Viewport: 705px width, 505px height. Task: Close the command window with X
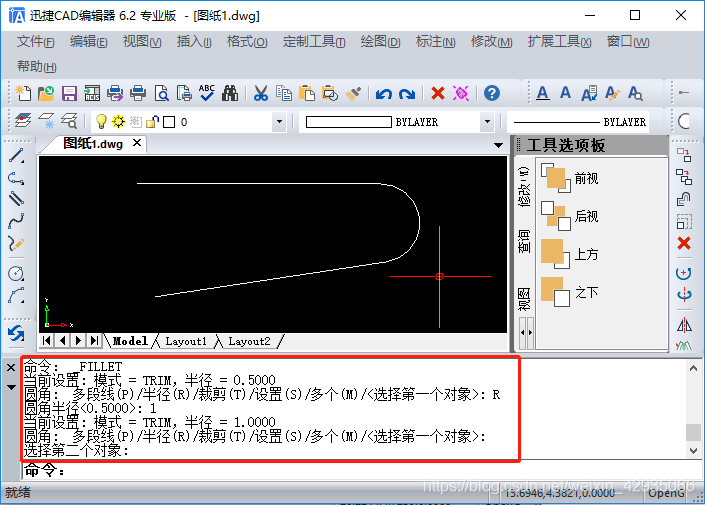11,368
